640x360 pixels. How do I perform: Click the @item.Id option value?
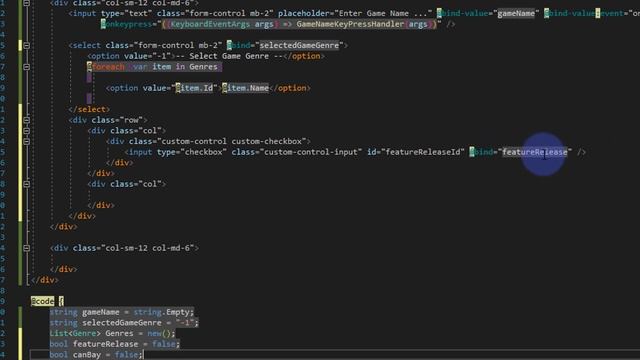pos(194,88)
